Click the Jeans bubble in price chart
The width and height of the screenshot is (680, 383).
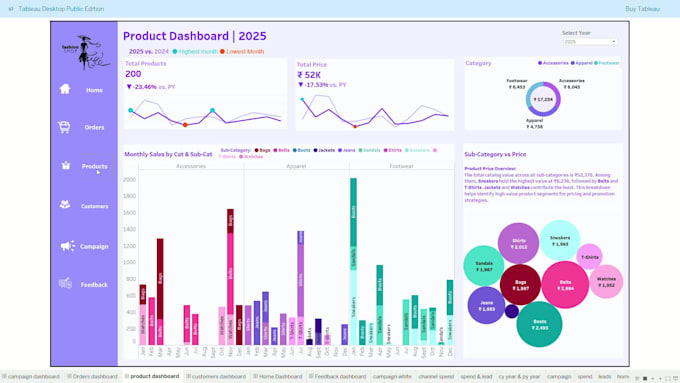[x=487, y=305]
